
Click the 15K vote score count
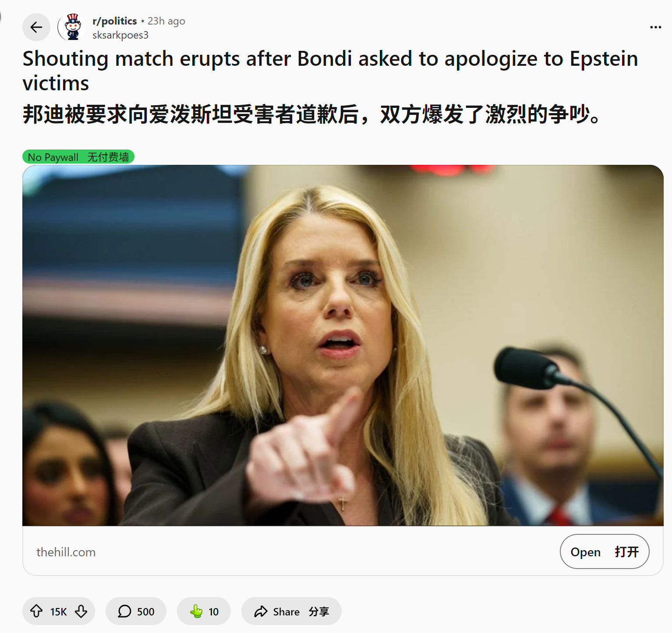click(x=58, y=612)
